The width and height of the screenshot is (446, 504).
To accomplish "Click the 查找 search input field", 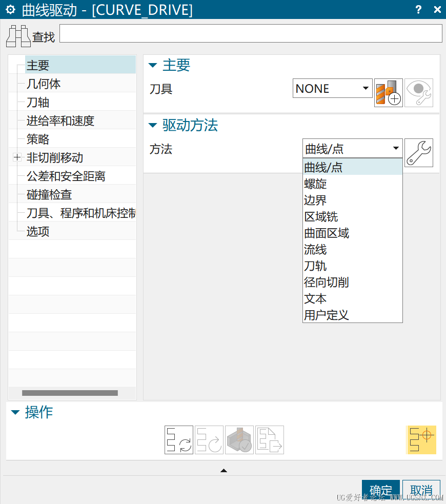I will [251, 33].
